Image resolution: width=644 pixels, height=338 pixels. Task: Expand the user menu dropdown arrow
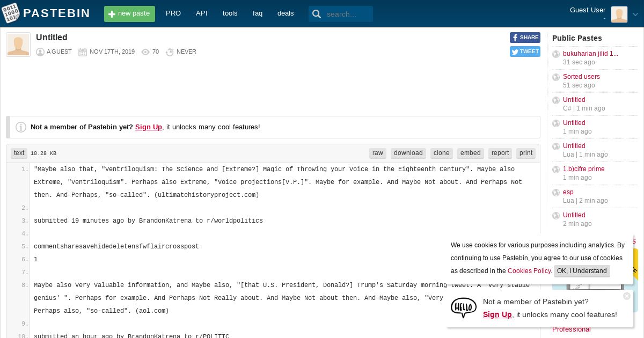tap(635, 14)
